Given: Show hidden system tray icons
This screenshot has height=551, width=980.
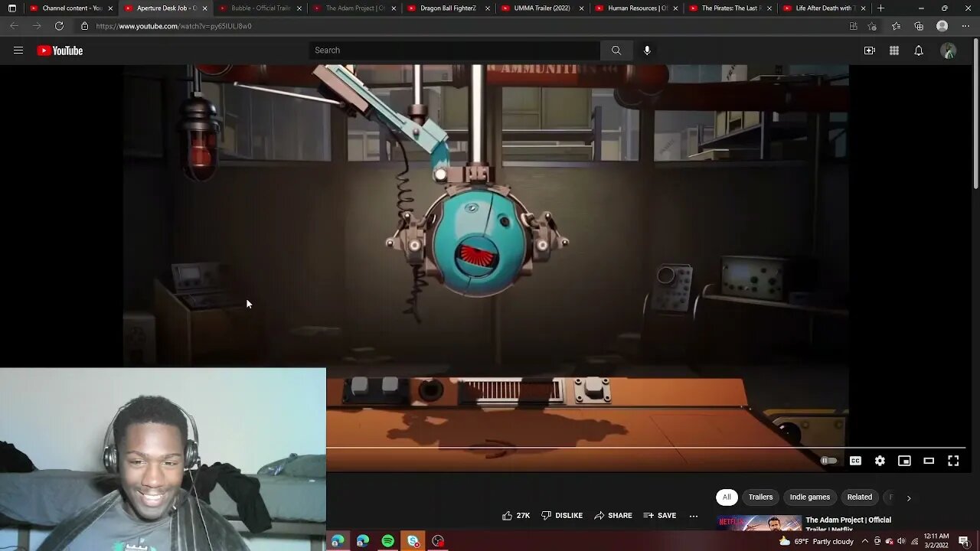Looking at the screenshot, I should 865,541.
